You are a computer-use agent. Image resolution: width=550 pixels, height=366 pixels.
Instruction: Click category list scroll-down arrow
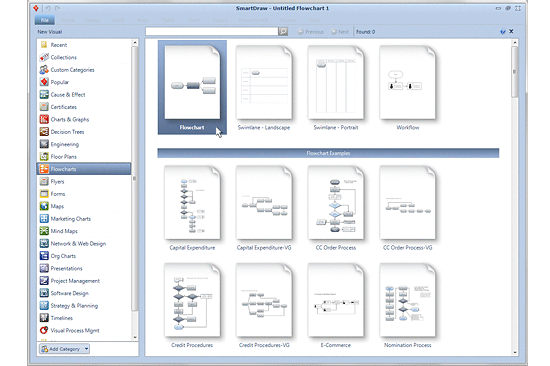[x=135, y=338]
